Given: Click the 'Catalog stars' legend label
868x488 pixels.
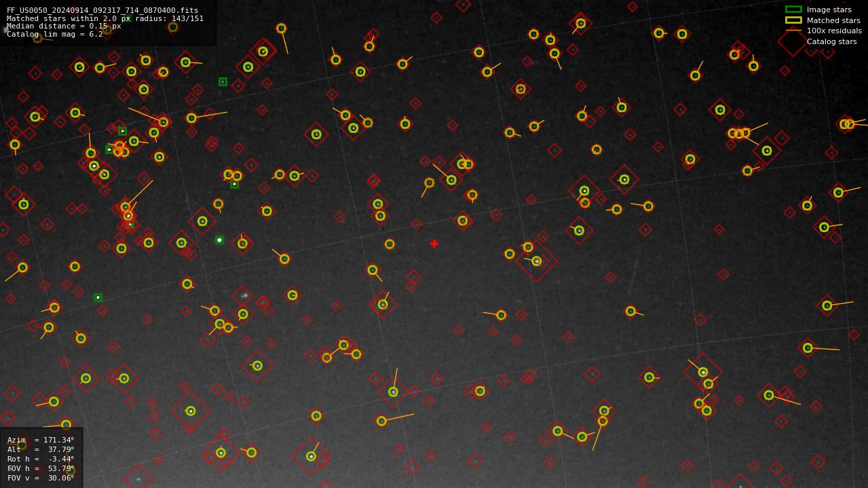Looking at the screenshot, I should [x=831, y=41].
